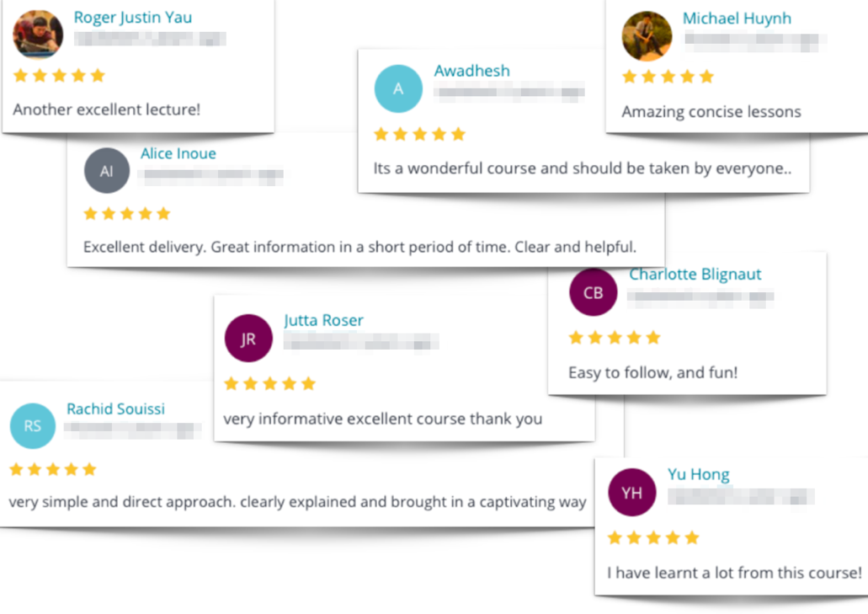Open the Jutta Roser name link

coord(324,321)
